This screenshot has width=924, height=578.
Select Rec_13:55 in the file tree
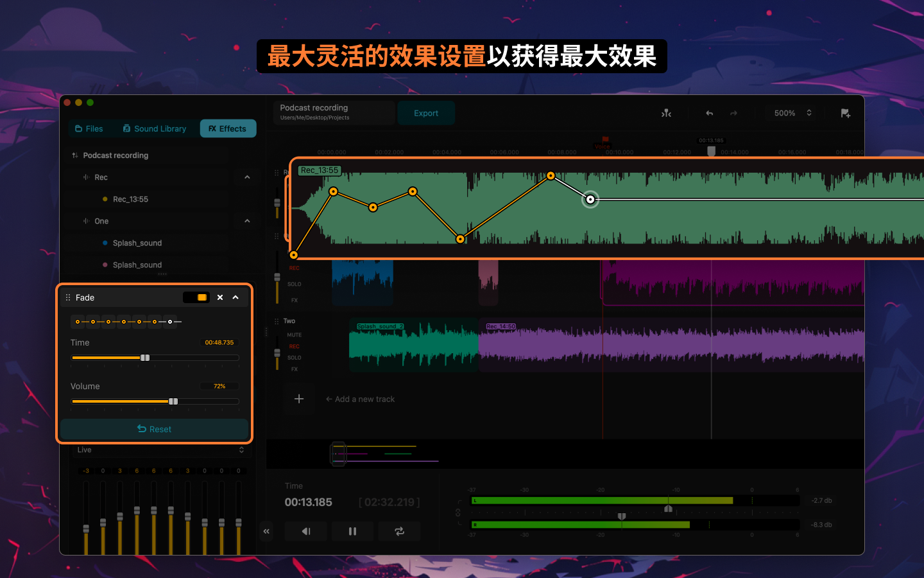(x=130, y=199)
